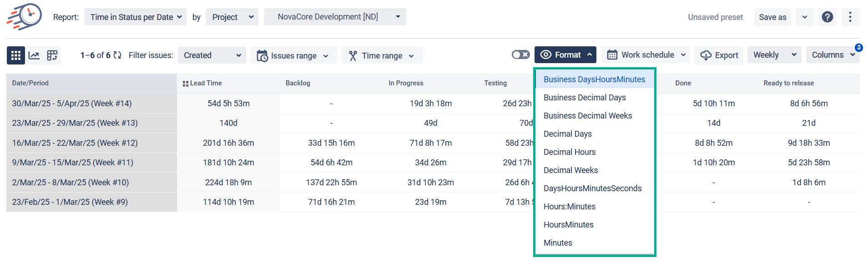Click the Week #12 date period row
This screenshot has width=868, height=262.
pos(75,143)
